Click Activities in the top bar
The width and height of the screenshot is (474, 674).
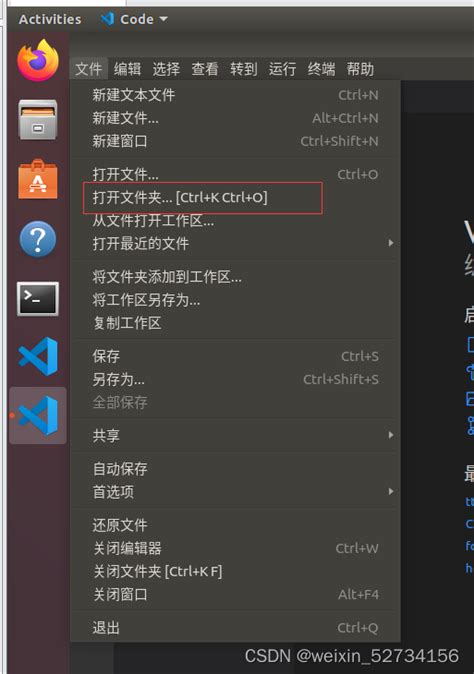click(x=50, y=19)
